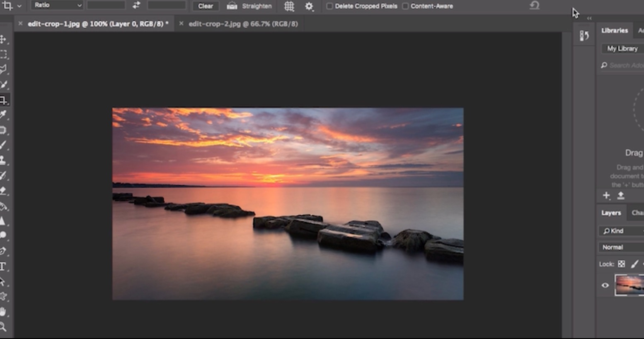Select the Move tool
Viewport: 644px width, 339px height.
click(3, 39)
